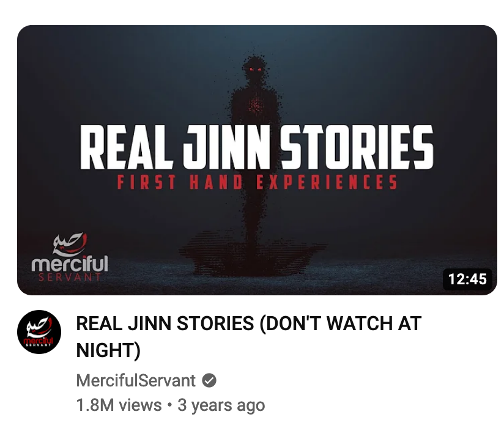Screen dimensions: 504x428
Task: Open the Real Jinn Stories video thumbnail
Action: coord(257,160)
